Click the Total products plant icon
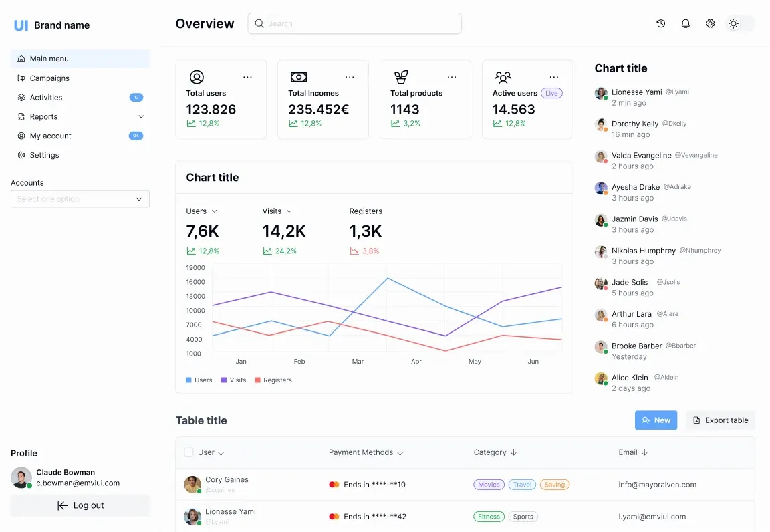Image resolution: width=770 pixels, height=532 pixels. point(401,77)
